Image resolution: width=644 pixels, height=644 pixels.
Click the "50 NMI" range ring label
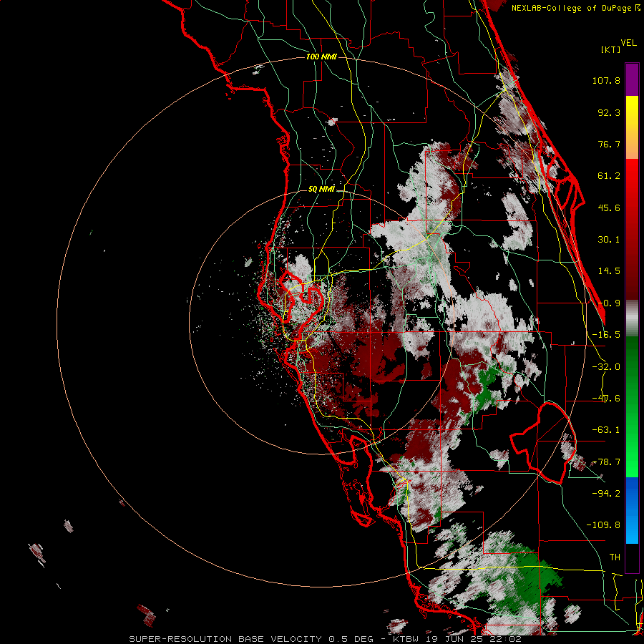(x=321, y=190)
